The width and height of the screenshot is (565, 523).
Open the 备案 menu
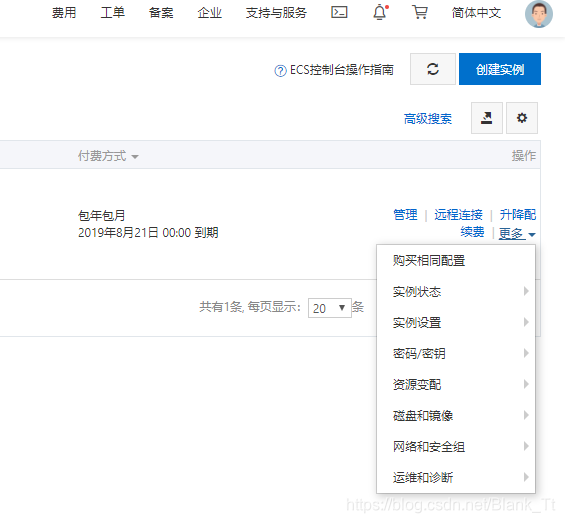tap(161, 13)
